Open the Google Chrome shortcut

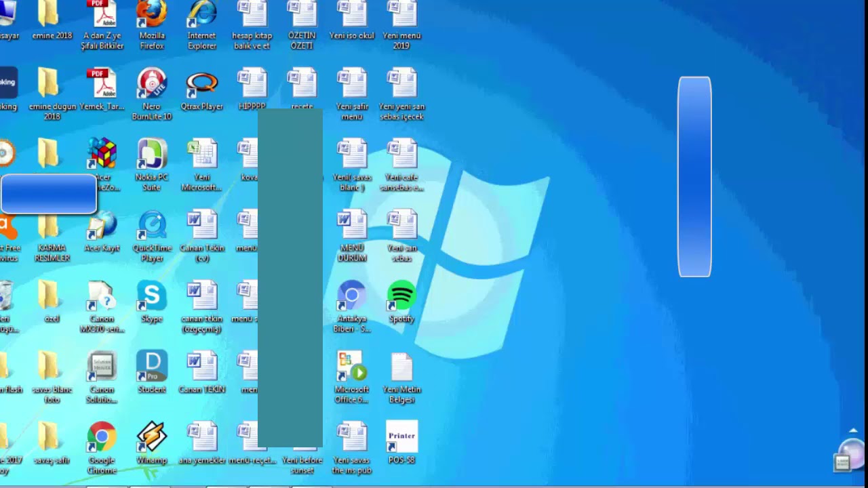(102, 448)
